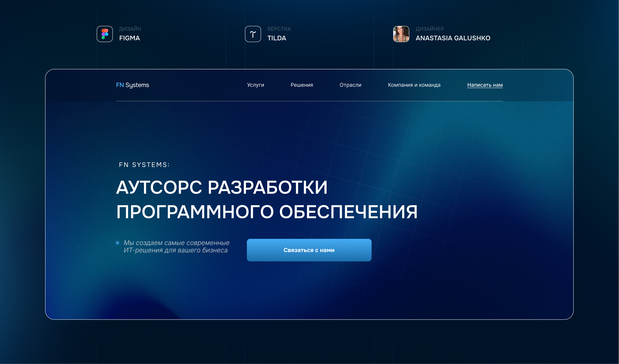Click the ВЕРСТКА caption above Tilda
619x364 pixels.
pyautogui.click(x=279, y=29)
